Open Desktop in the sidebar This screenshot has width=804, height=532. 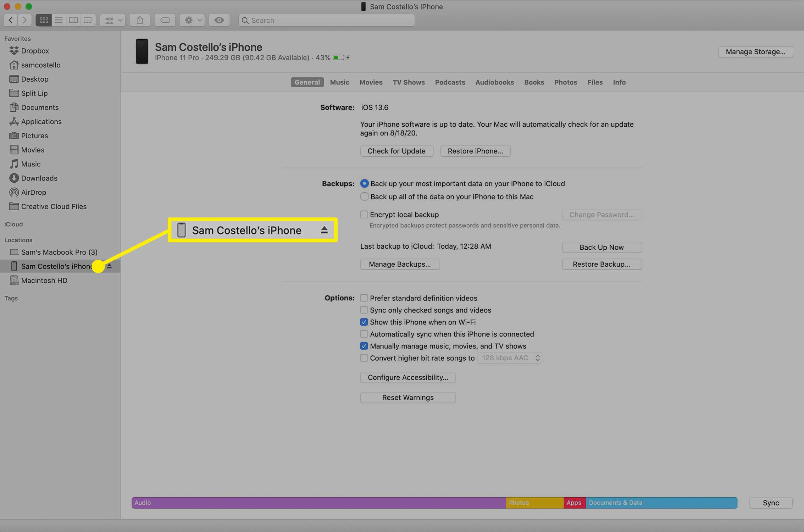[60, 79]
